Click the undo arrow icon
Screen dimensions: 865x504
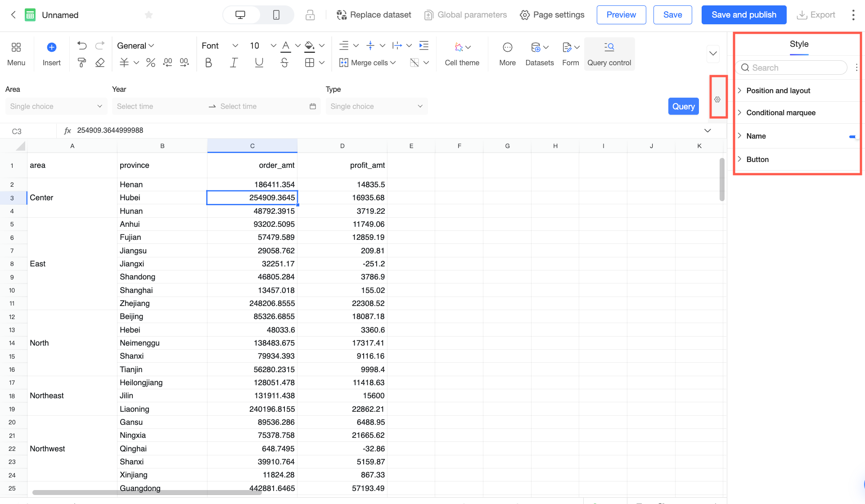81,45
